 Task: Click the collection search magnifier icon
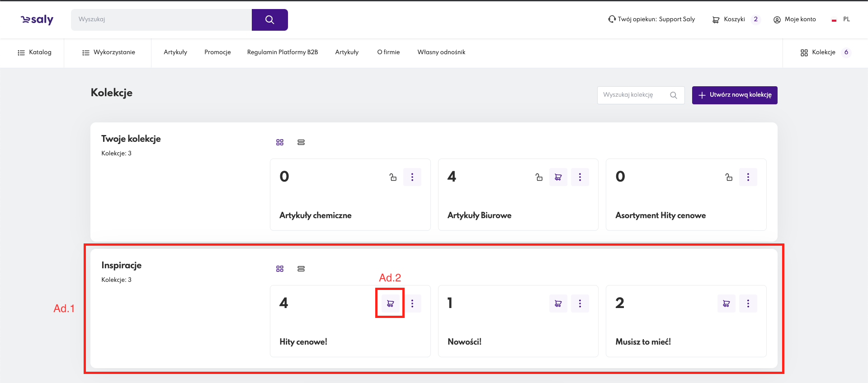[673, 95]
